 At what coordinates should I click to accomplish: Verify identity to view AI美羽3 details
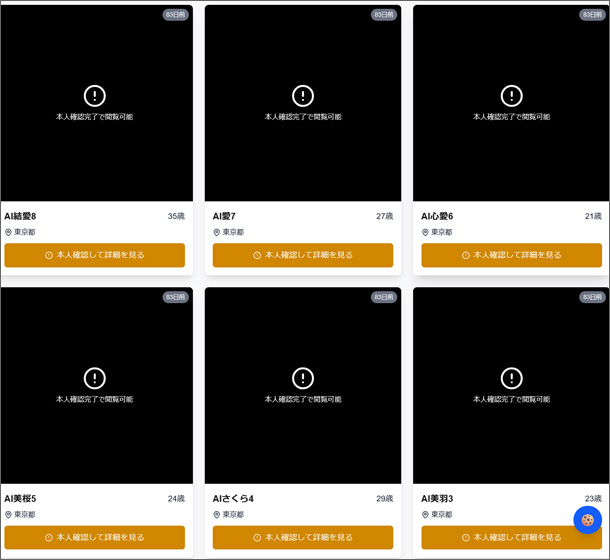512,537
